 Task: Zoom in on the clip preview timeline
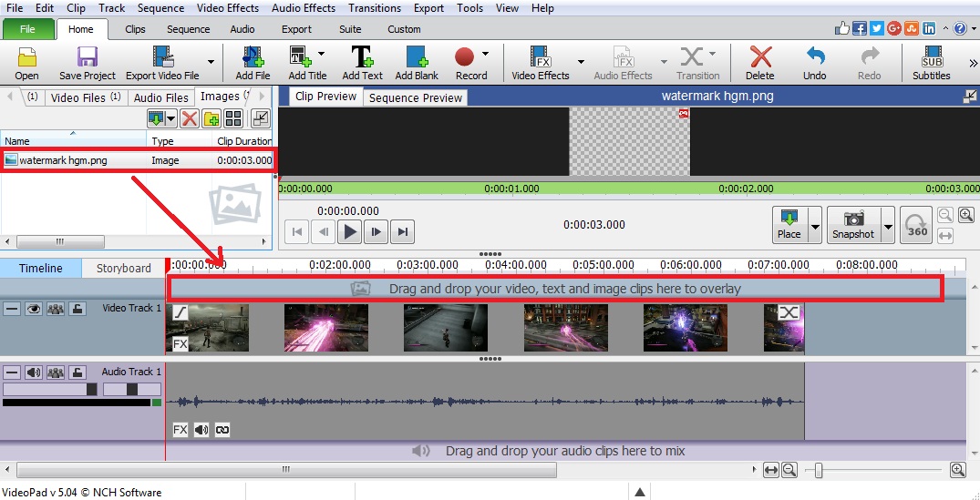point(966,215)
